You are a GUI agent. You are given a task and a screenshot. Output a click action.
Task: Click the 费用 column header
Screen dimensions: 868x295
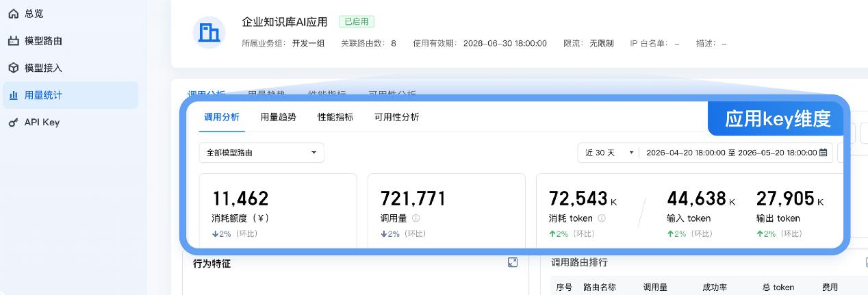(830, 287)
